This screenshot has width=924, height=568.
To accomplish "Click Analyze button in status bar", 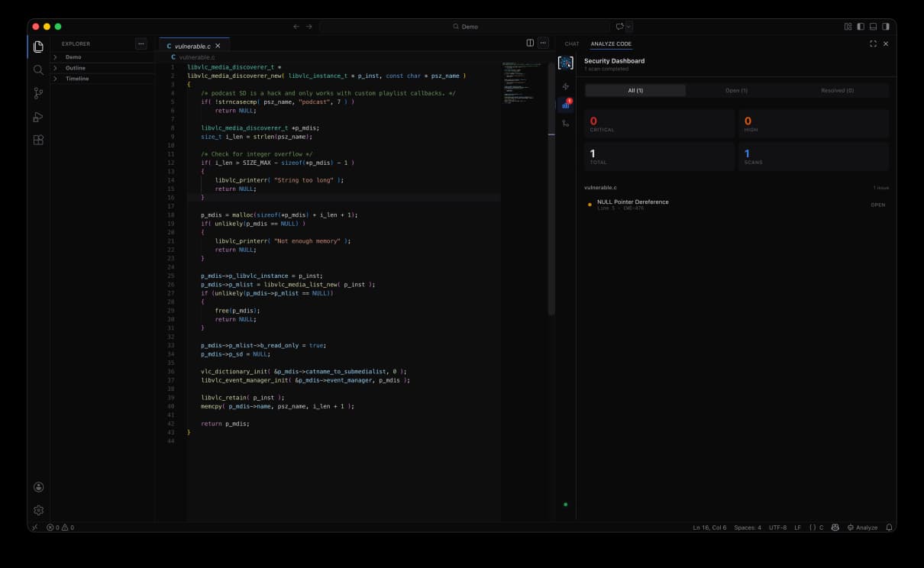I will point(862,528).
